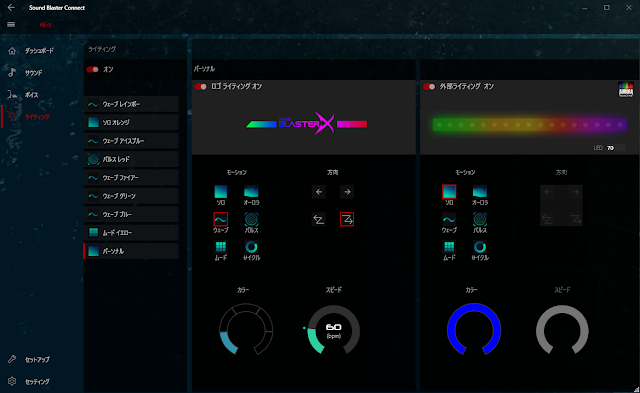Toggle ロゴ ライティング オン switch
This screenshot has height=393, width=640.
pyautogui.click(x=200, y=87)
